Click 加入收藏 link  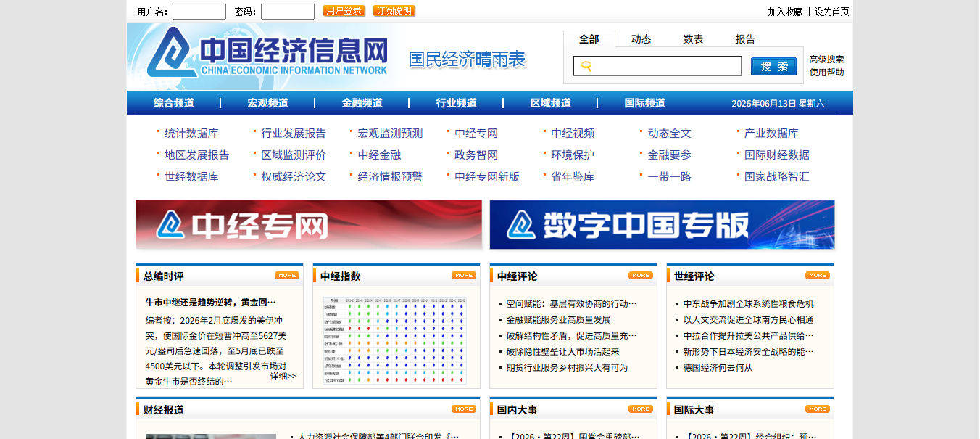(786, 12)
